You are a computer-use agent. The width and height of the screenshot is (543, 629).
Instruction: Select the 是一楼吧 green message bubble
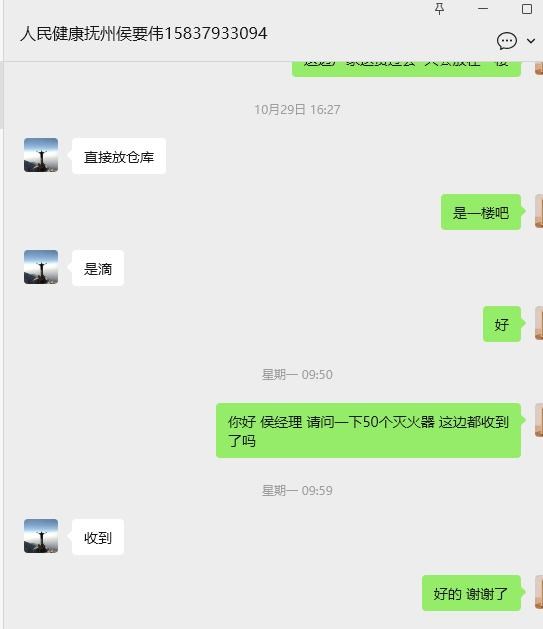(481, 212)
